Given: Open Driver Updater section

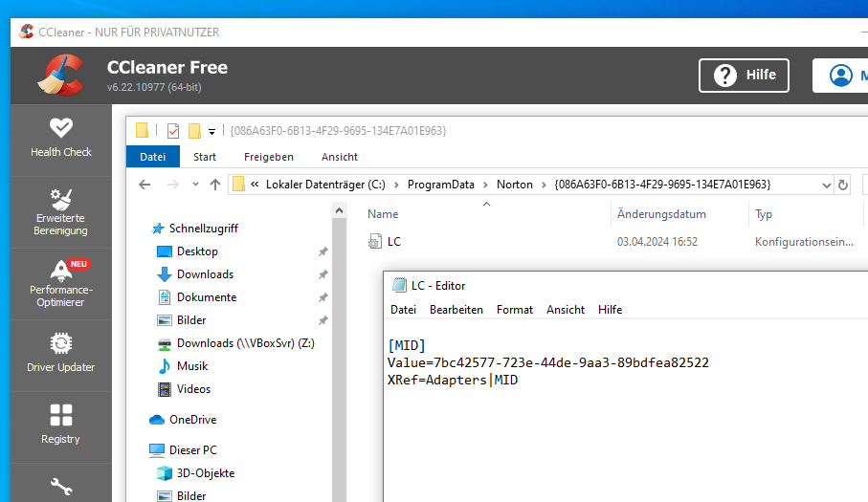Looking at the screenshot, I should [x=61, y=354].
